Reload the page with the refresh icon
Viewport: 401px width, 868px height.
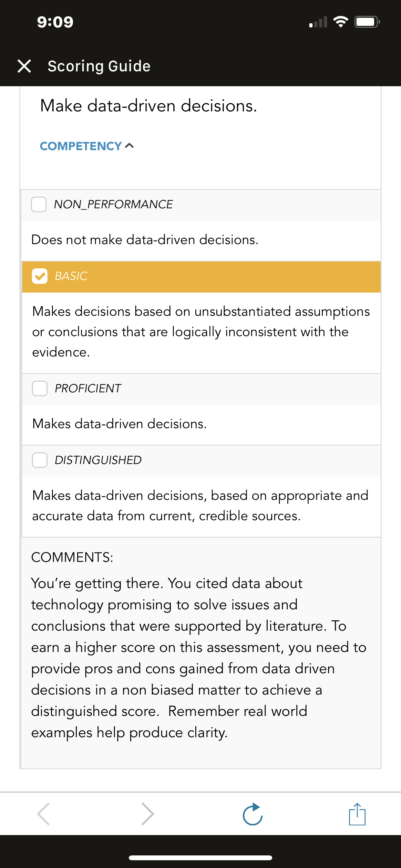click(x=253, y=814)
